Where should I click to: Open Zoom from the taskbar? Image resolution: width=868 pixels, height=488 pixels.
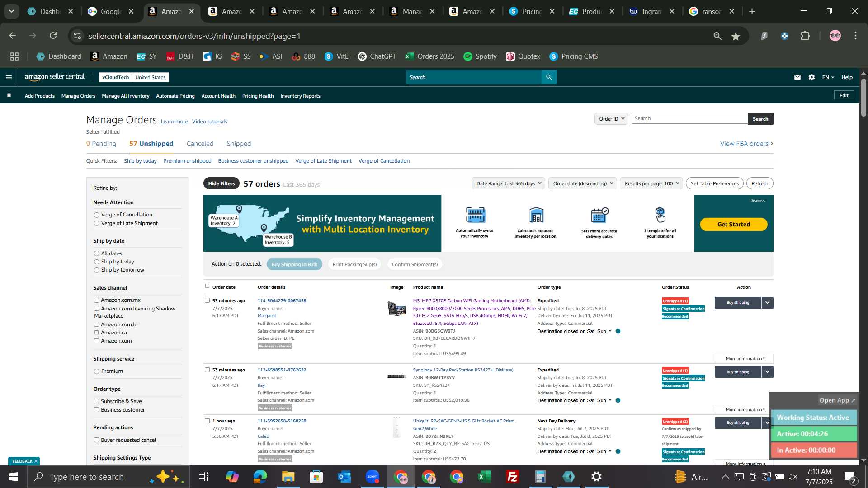(373, 477)
